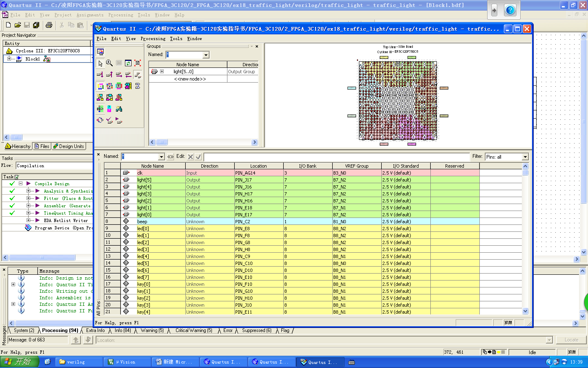The image size is (588, 368).
Task: Click the outlined hierarchy boxes icon in Pin Planner toolbar
Action: point(109,97)
